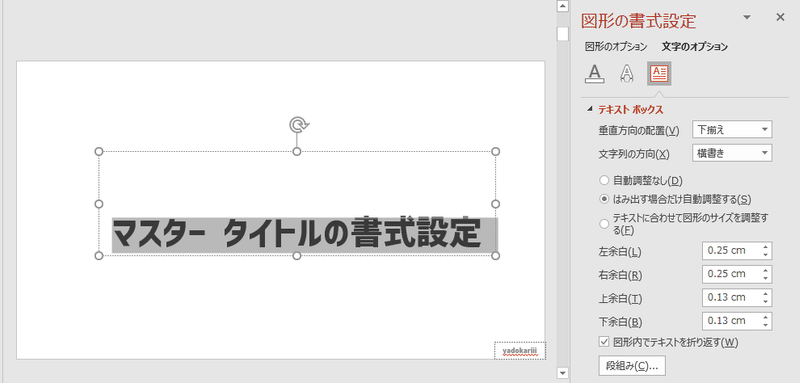
Task: Click the top-left resize handle of title box
Action: (x=99, y=151)
